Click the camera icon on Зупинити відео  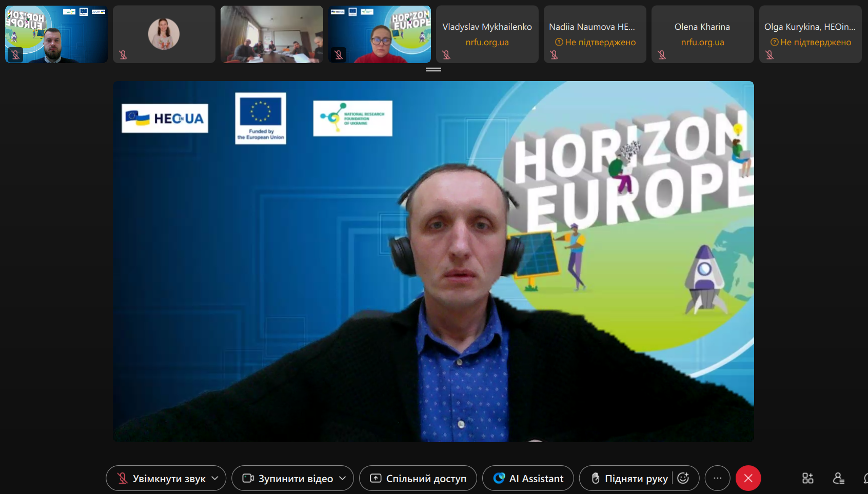[248, 478]
